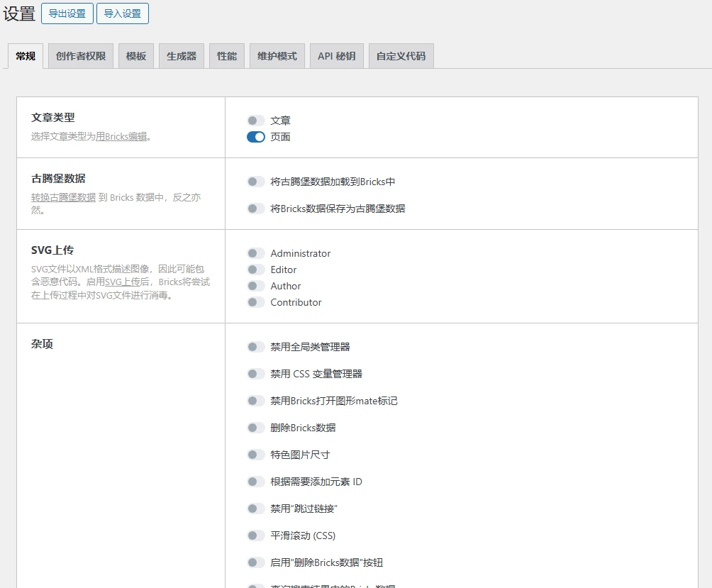Viewport: 712px width, 588px height.
Task: Enable the 文章 post type toggle
Action: click(x=255, y=121)
